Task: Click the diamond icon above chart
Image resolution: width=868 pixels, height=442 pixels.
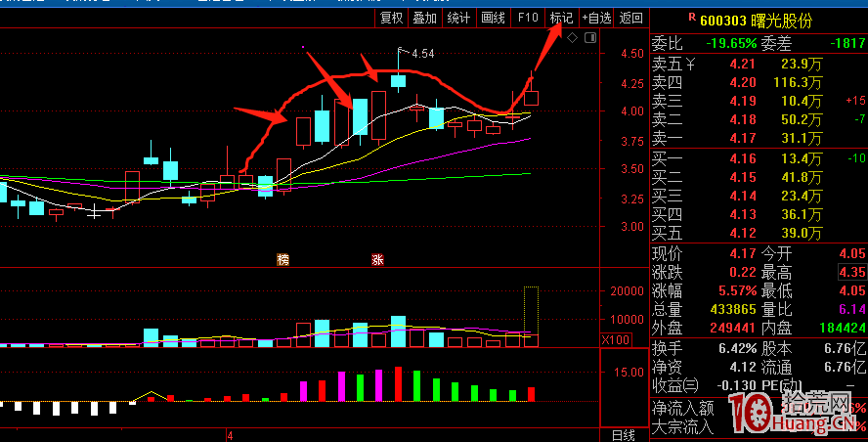Action: [573, 38]
